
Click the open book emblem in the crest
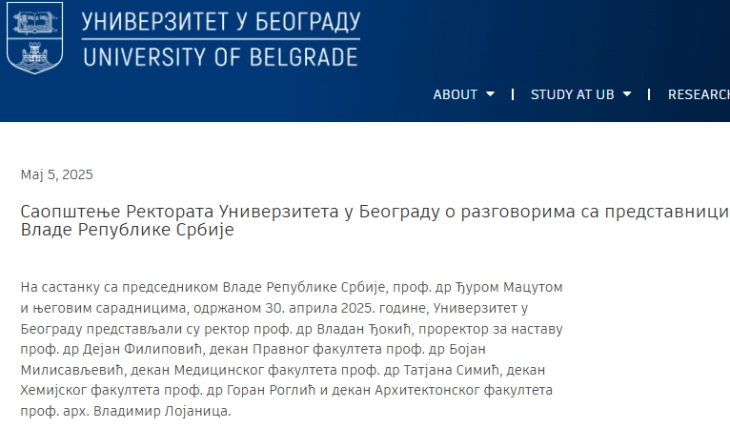coord(35,23)
